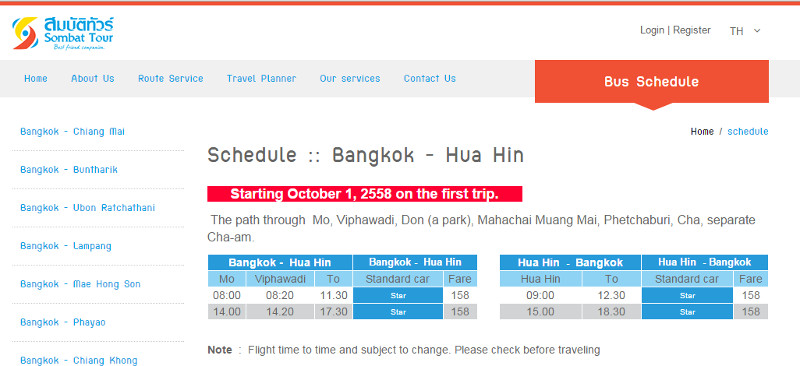
Task: Click the Star button for 15.00 Hua Hin departure
Action: point(687,312)
